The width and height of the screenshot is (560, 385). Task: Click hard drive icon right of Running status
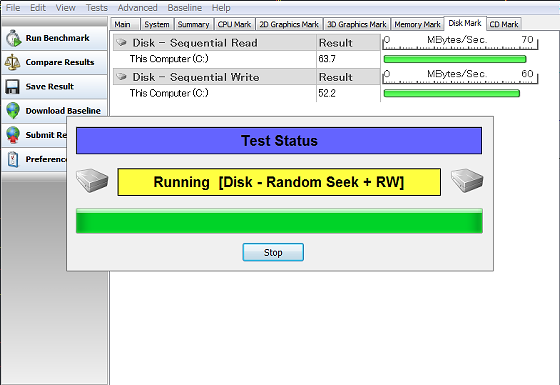[x=467, y=181]
